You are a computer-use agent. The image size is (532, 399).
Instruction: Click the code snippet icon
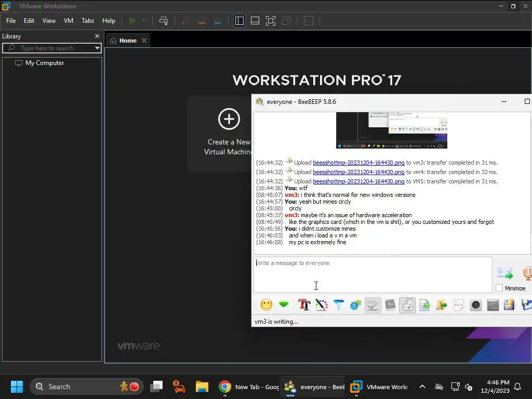458,304
